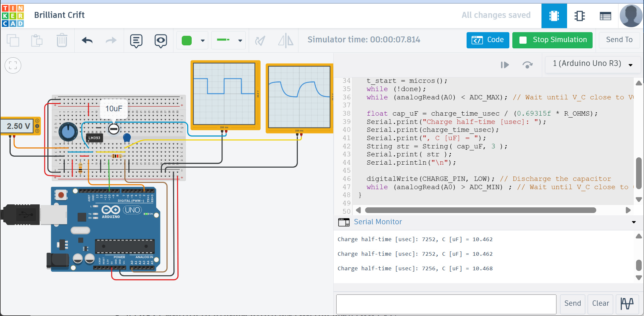Switch to circuit view tab
This screenshot has height=316, width=644.
click(554, 16)
